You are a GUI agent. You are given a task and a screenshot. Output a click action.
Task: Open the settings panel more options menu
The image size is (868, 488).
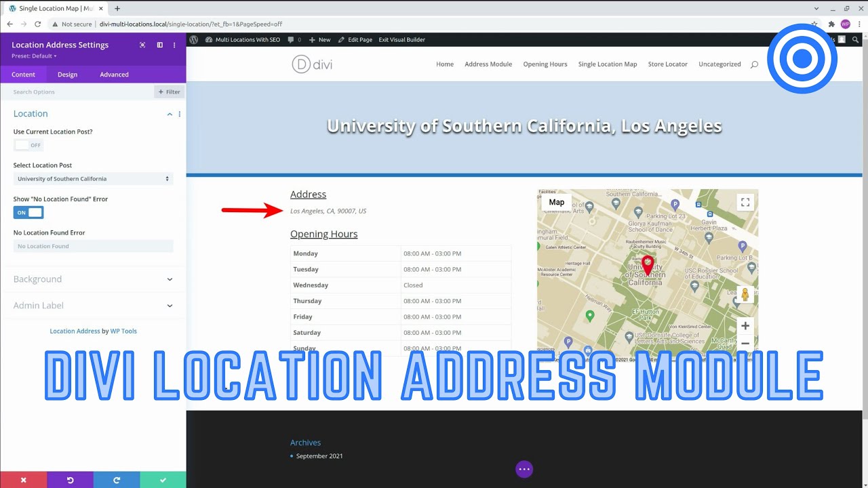click(x=174, y=45)
